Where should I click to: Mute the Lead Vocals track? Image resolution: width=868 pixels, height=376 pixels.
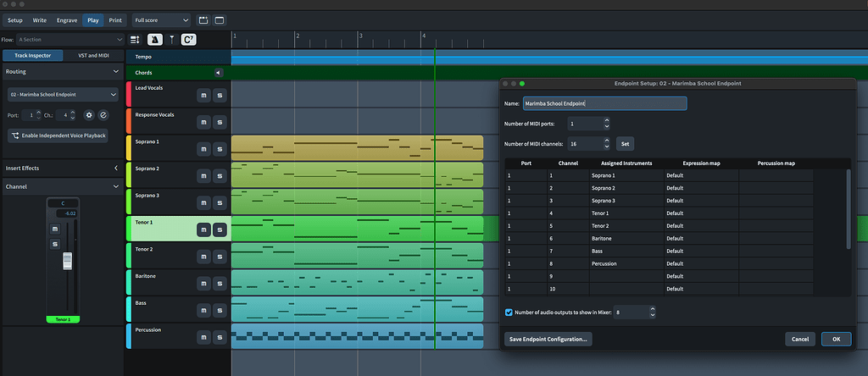click(203, 95)
